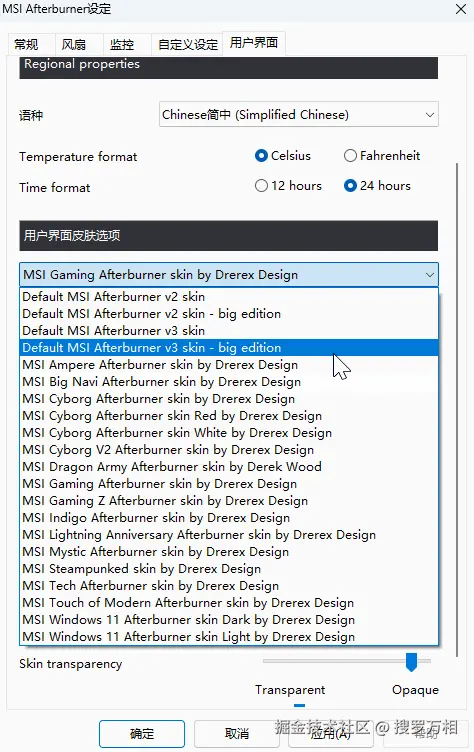
Task: Cancel changes with 取消 button
Action: click(x=237, y=734)
